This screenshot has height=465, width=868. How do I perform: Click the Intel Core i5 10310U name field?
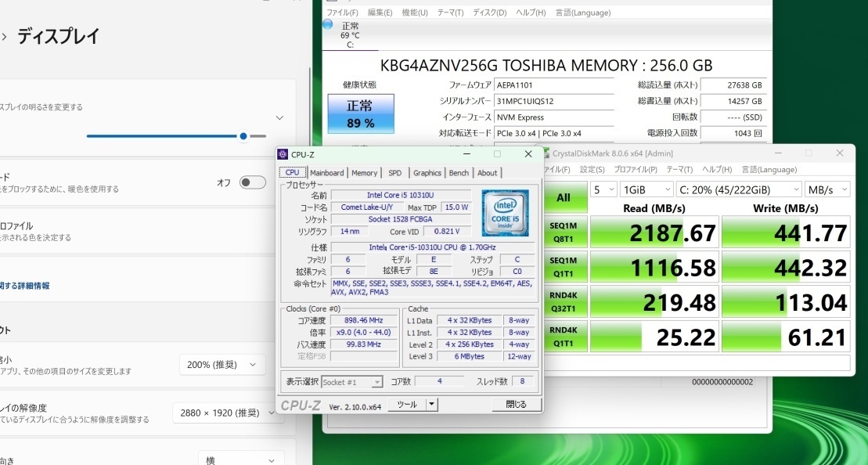pos(401,195)
